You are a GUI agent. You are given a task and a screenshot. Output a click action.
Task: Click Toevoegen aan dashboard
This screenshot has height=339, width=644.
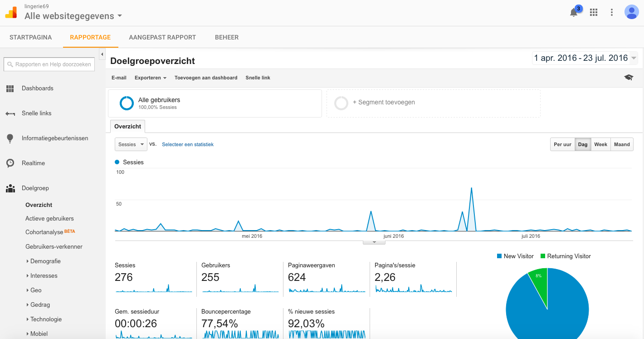206,78
